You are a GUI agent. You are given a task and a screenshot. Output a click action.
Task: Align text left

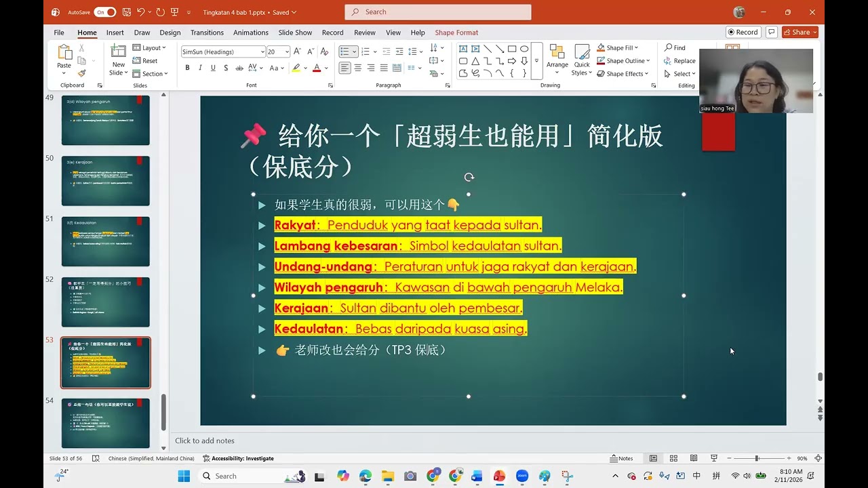[344, 68]
